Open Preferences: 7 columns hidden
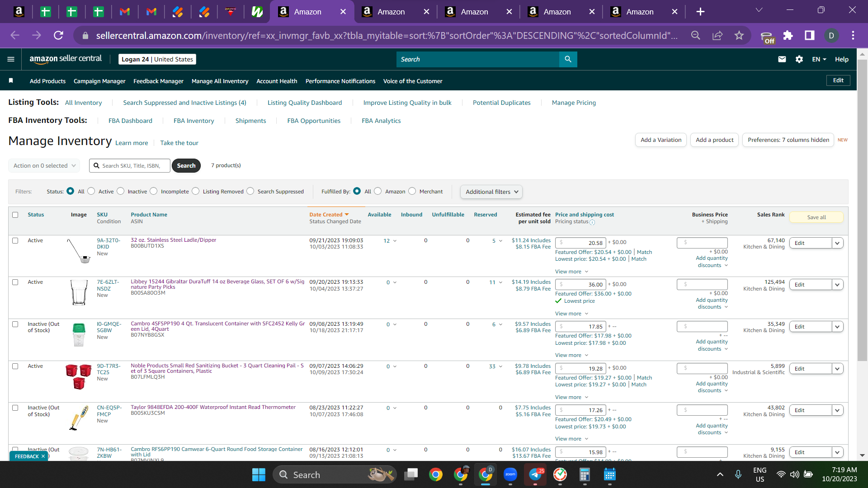 [788, 140]
